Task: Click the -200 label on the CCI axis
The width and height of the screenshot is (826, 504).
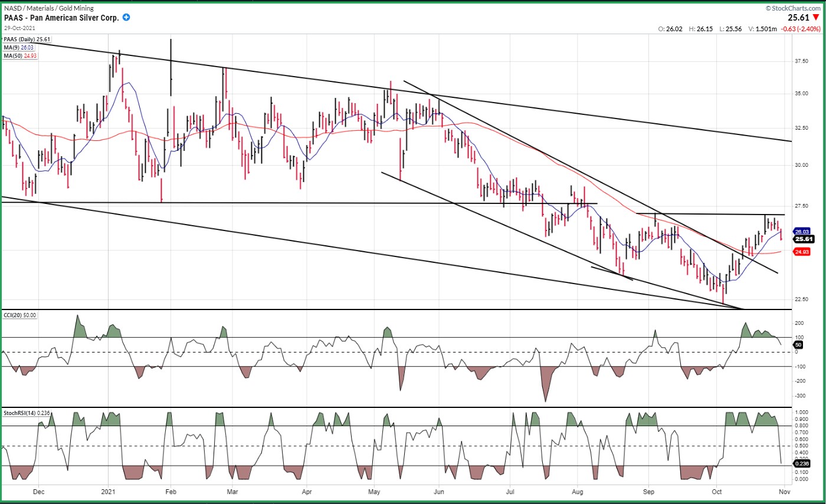Action: click(800, 381)
